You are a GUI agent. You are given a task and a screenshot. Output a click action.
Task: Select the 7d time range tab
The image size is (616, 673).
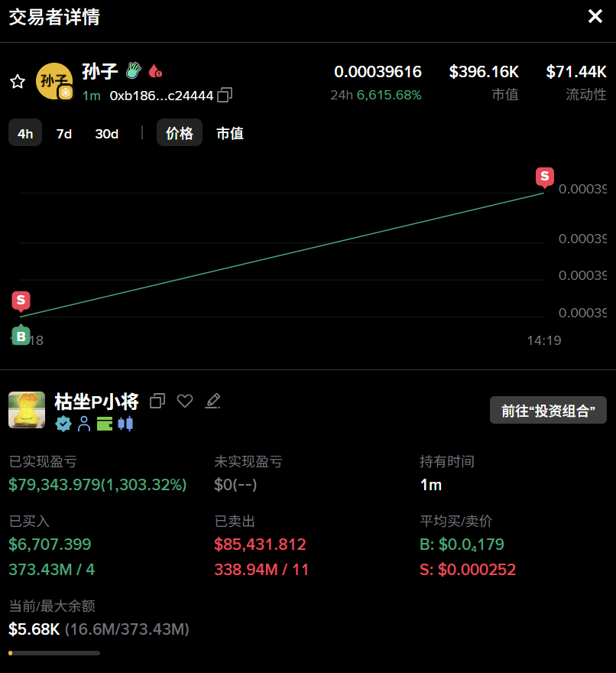[x=64, y=134]
